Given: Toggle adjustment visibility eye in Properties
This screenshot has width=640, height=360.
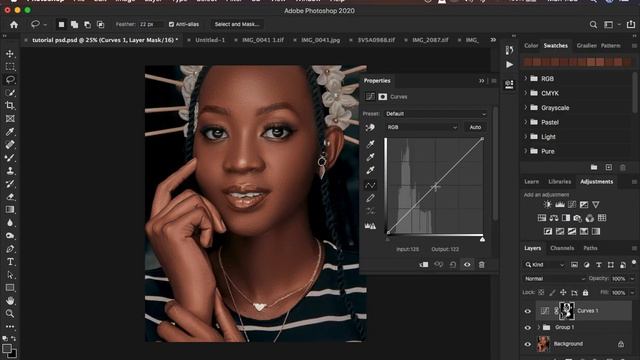Looking at the screenshot, I should 467,264.
